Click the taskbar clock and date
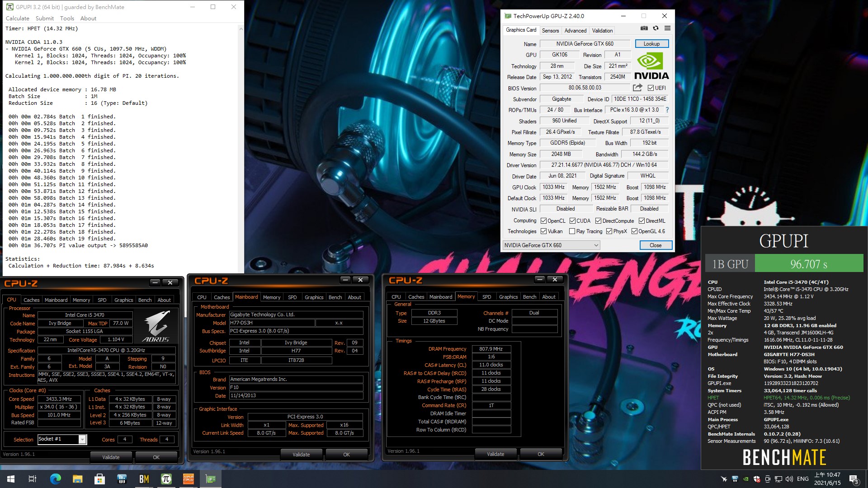868x488 pixels. click(827, 479)
